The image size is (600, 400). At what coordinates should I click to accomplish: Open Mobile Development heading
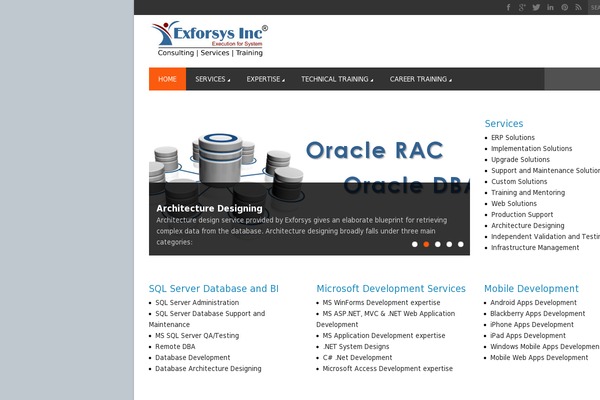[x=531, y=288]
